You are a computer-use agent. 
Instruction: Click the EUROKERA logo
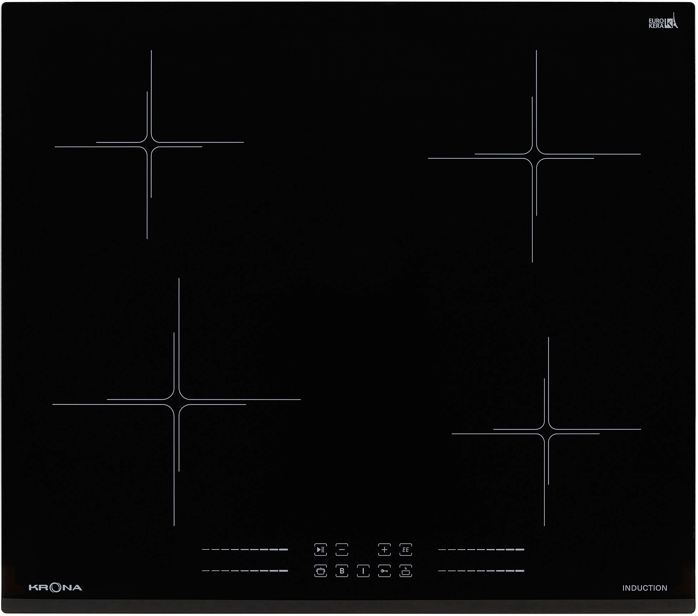(663, 21)
